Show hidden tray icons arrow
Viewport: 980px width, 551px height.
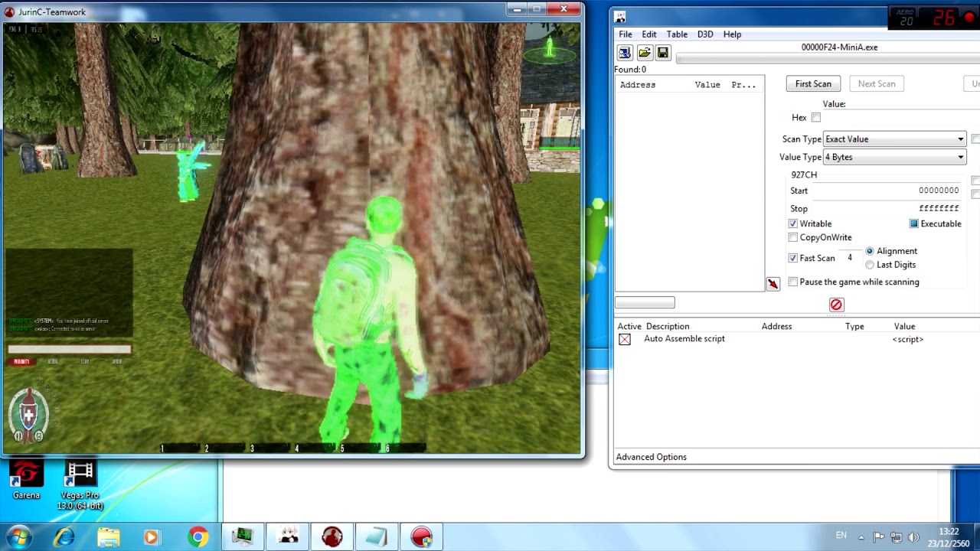(861, 537)
